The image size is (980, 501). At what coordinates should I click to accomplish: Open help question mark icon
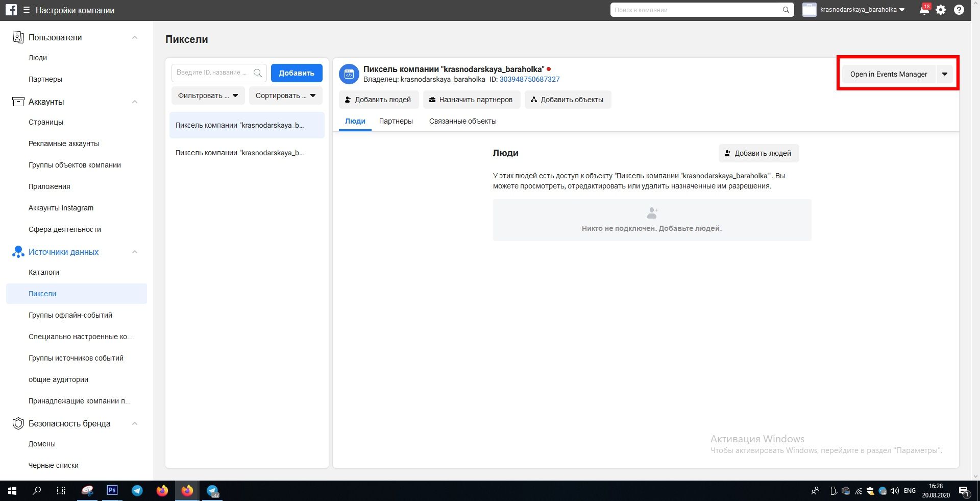point(959,10)
